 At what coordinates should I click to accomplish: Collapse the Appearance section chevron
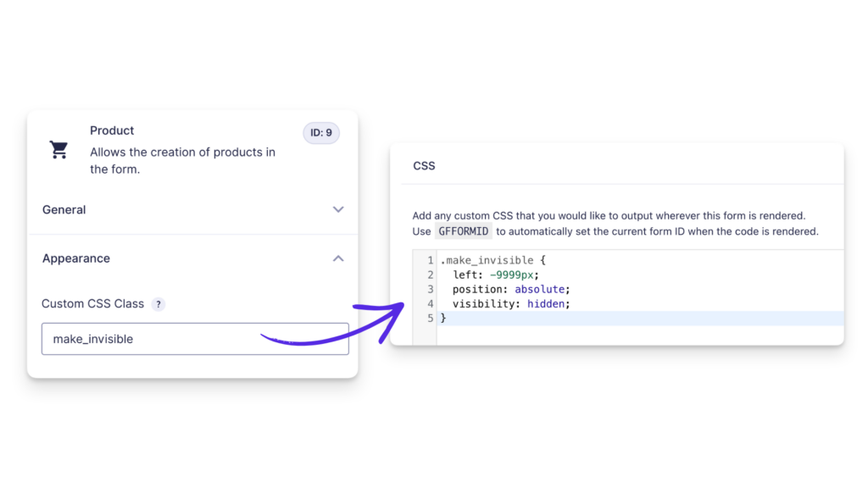(338, 258)
